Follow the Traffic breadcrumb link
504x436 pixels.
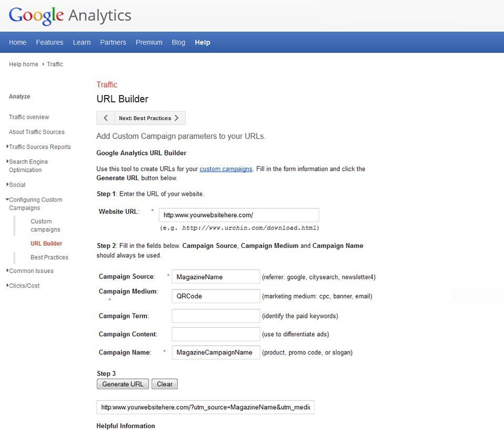click(x=55, y=64)
